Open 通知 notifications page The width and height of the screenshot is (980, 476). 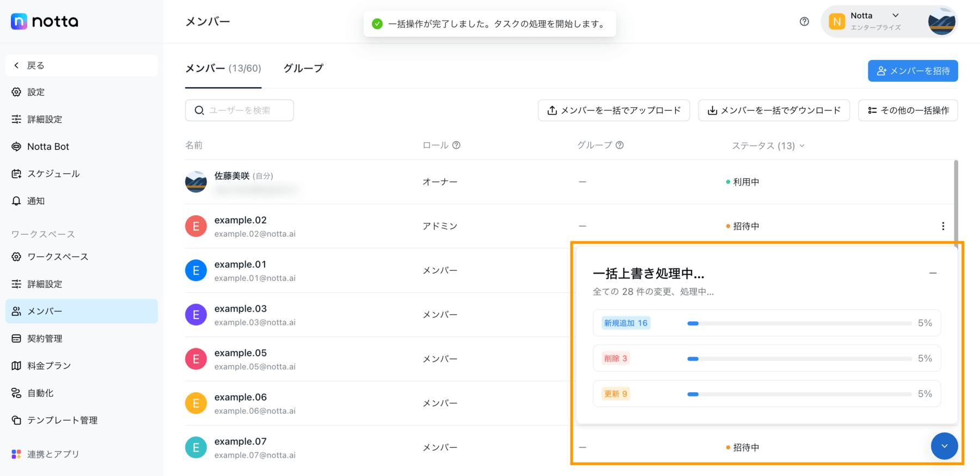point(82,201)
